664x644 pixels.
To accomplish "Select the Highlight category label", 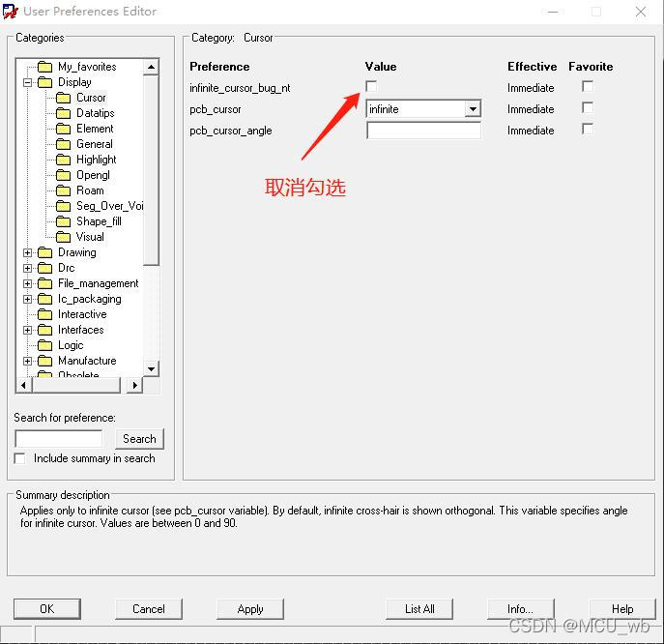I will [96, 160].
